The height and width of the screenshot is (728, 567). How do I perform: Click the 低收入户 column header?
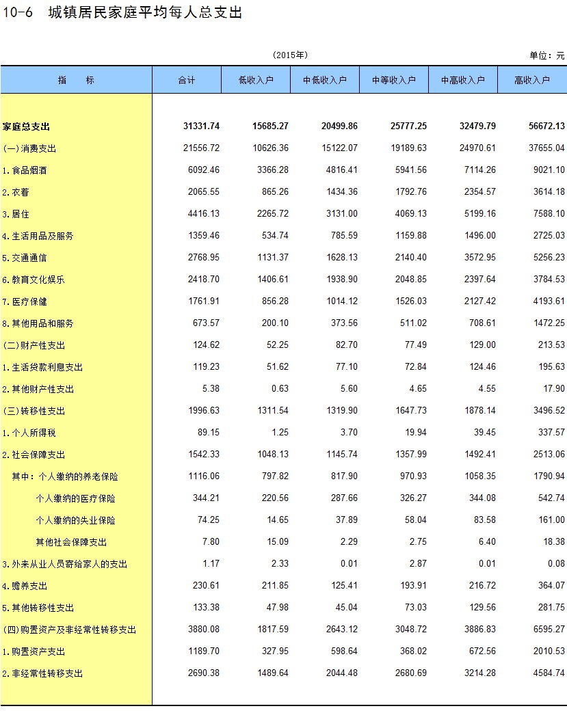tap(256, 80)
